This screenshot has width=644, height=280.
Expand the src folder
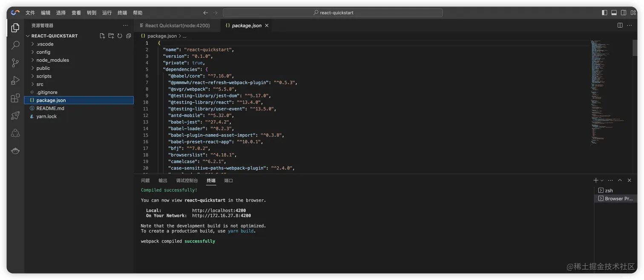pos(79,84)
